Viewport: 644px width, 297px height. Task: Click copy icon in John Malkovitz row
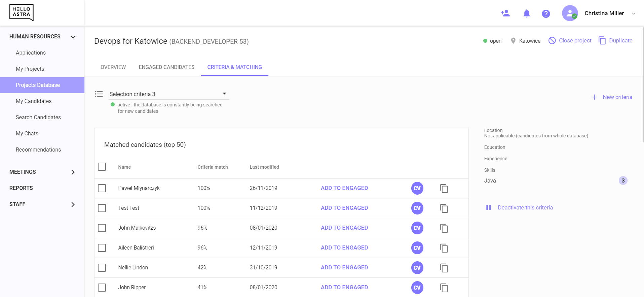(444, 228)
